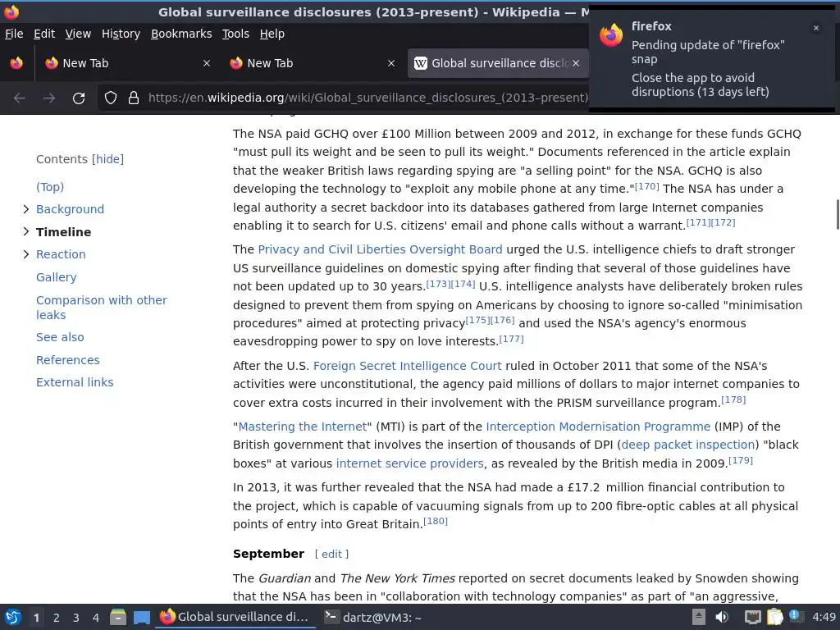Switch to workspace 2
840x630 pixels.
click(57, 618)
